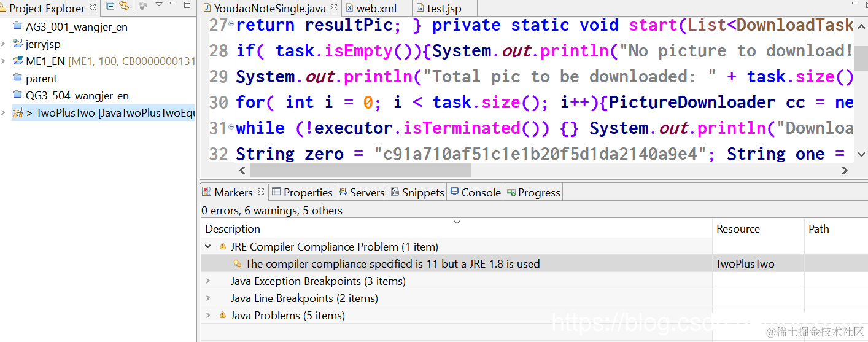Click the grayed focus-on-task icon in Project Explorer

144,6
